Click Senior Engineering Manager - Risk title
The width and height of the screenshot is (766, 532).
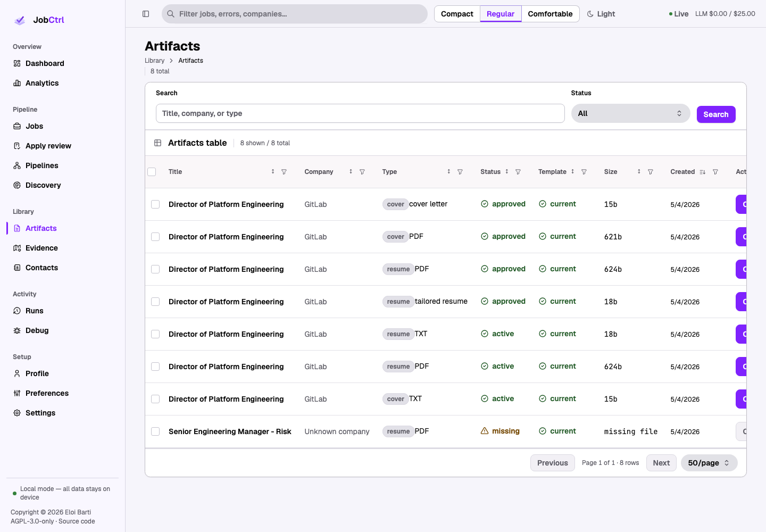coord(230,431)
